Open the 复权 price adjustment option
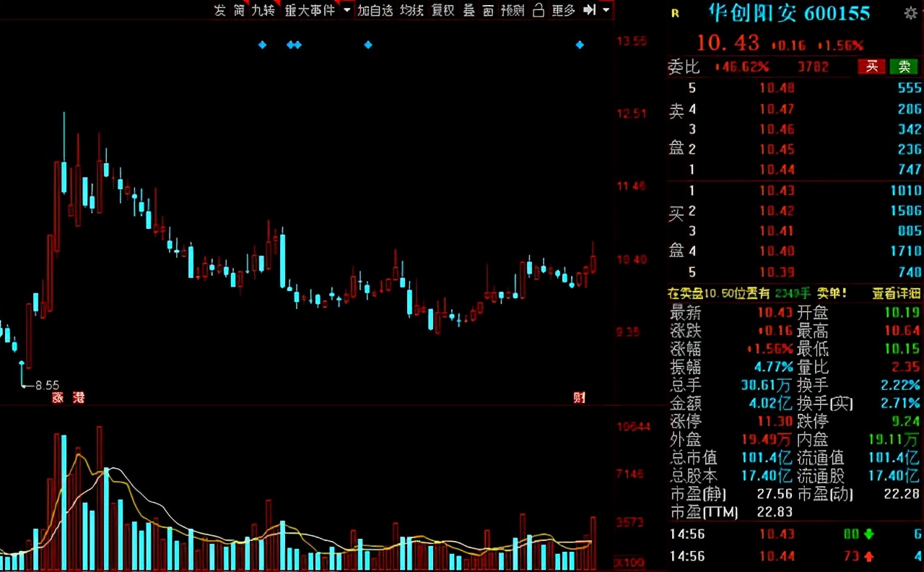The height and width of the screenshot is (572, 924). (443, 10)
